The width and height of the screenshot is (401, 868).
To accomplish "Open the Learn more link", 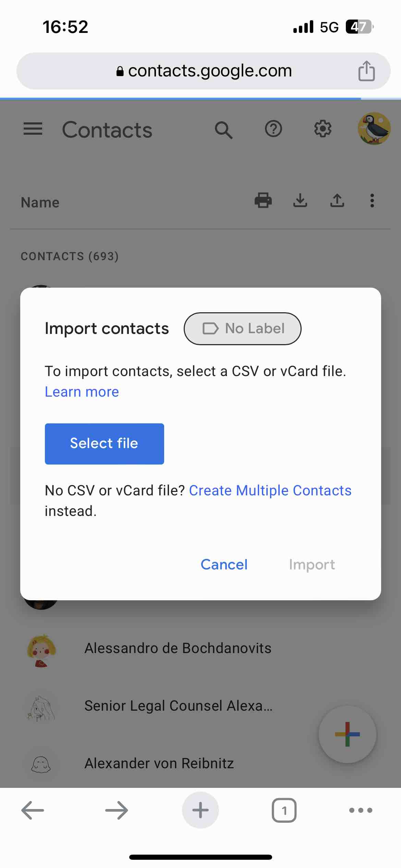I will pos(81,391).
